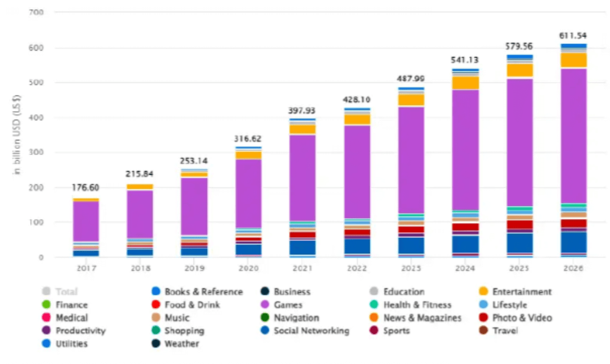
Task: Click the blue Social Networking segment in 2021
Action: [302, 247]
